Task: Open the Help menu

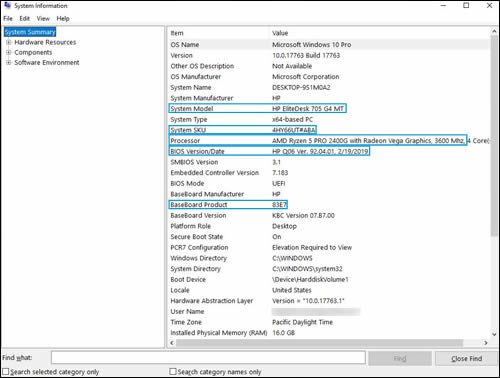Action: [x=63, y=19]
